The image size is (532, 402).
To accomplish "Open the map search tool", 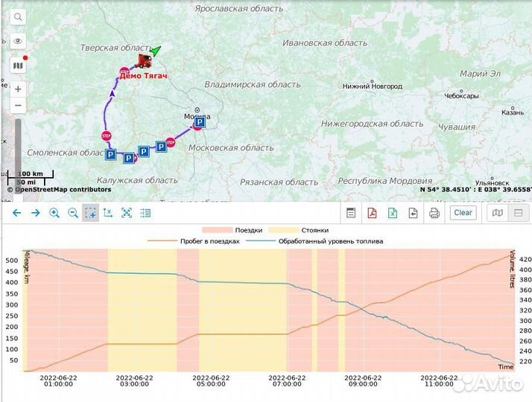I will coord(19,17).
